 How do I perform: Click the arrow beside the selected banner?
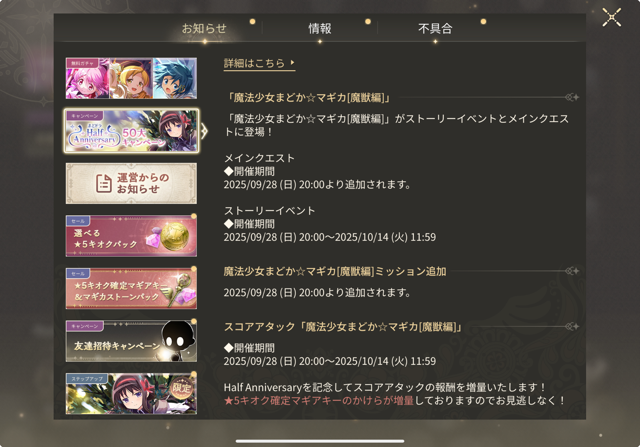tap(204, 131)
